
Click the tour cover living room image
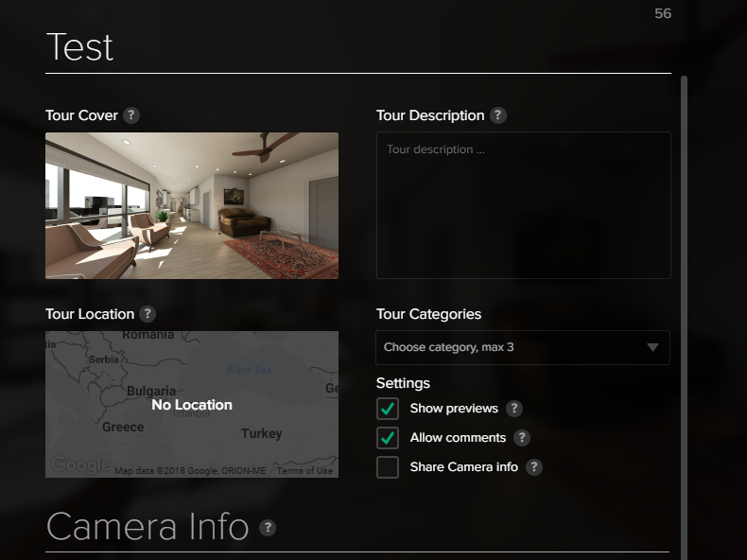(x=192, y=205)
